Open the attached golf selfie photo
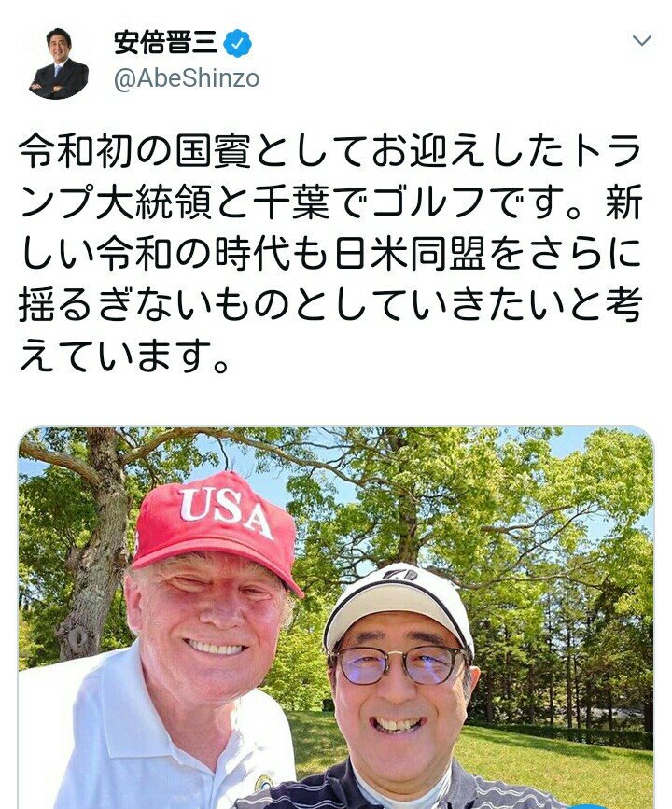The height and width of the screenshot is (809, 672). tap(336, 618)
